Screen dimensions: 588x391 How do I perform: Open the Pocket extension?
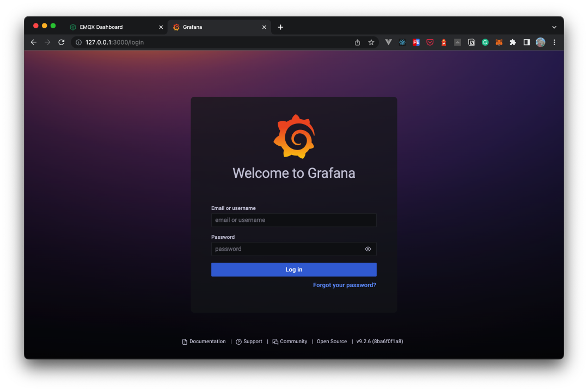430,42
